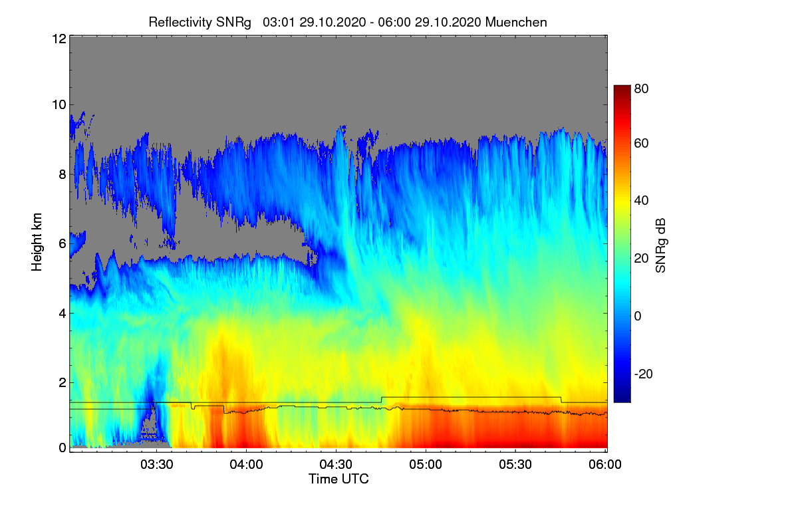Click the reflectivity time-height plot area

338,243
